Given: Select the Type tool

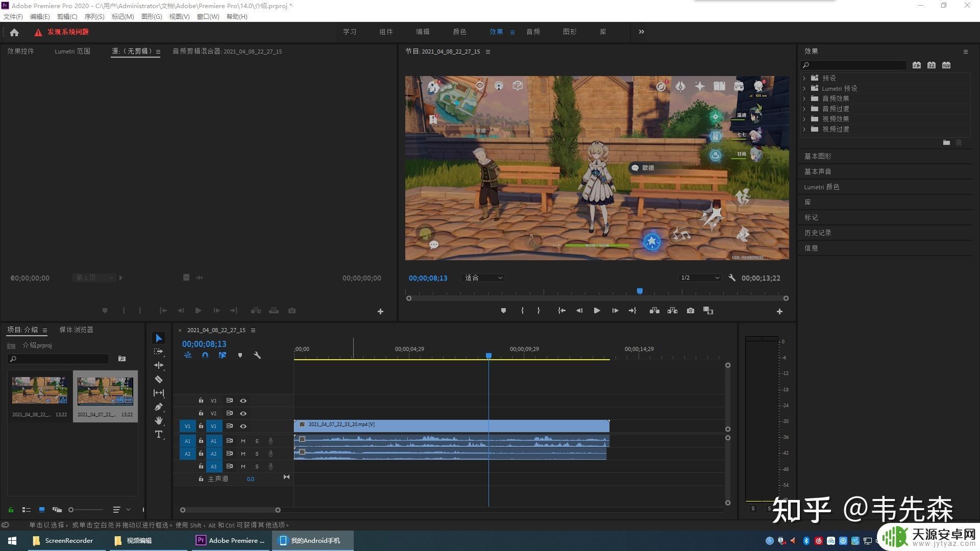Looking at the screenshot, I should pos(158,434).
